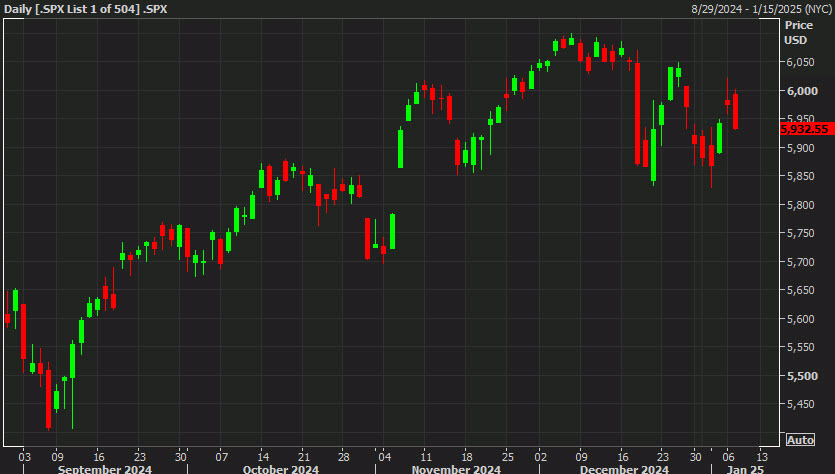Click the date tick 02 under December

click(x=541, y=457)
